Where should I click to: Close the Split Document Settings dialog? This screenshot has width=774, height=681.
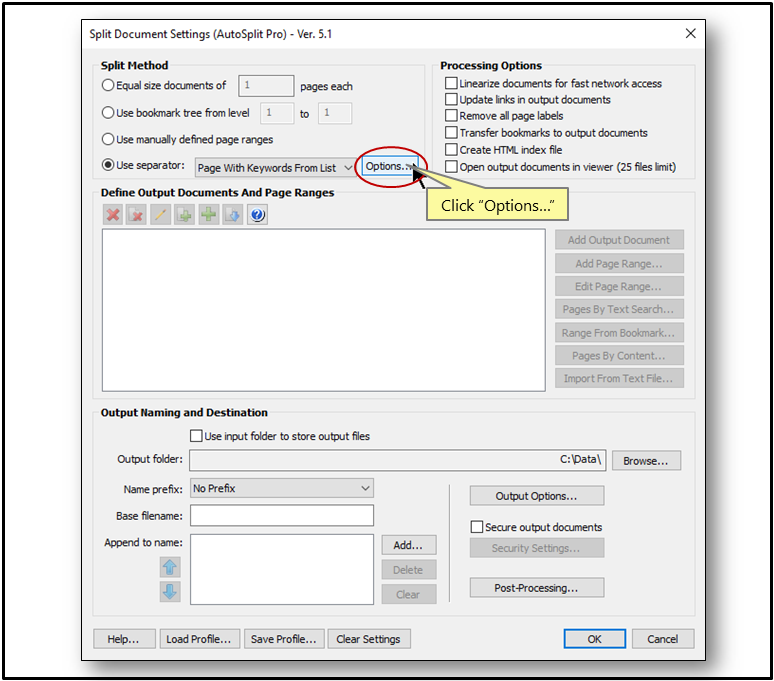click(691, 33)
